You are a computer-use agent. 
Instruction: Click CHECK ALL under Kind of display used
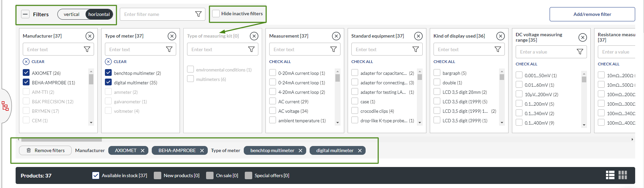click(444, 62)
